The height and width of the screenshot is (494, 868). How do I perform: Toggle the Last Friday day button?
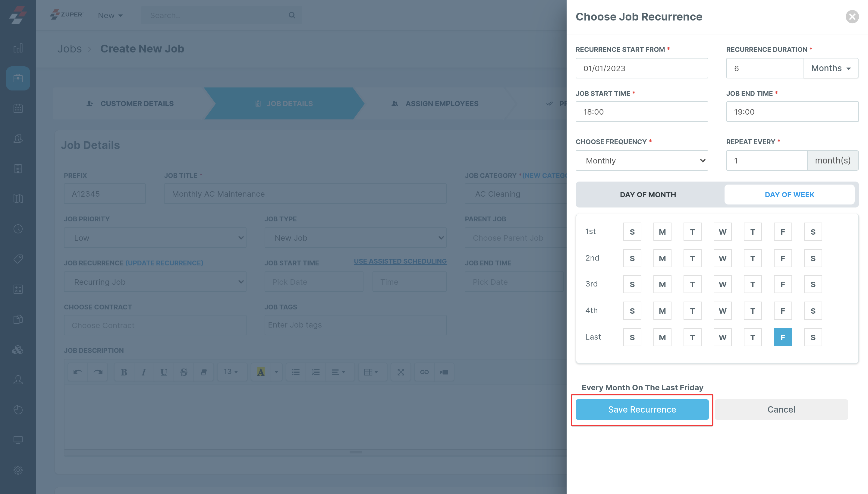click(782, 337)
